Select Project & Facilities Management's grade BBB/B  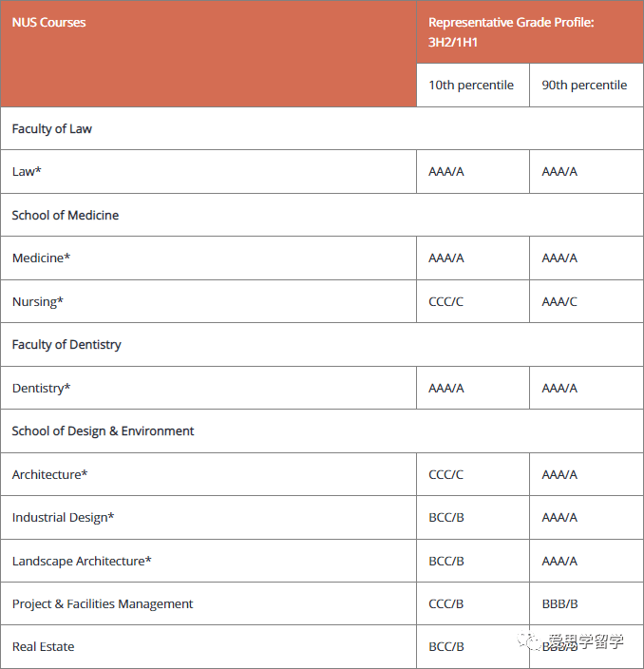click(560, 604)
